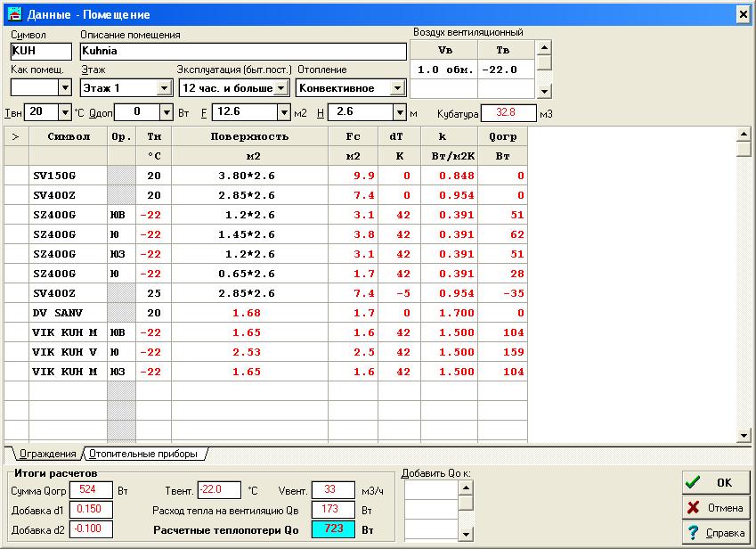The height and width of the screenshot is (549, 756).
Task: Click surface cell 2.53
Action: (x=249, y=352)
